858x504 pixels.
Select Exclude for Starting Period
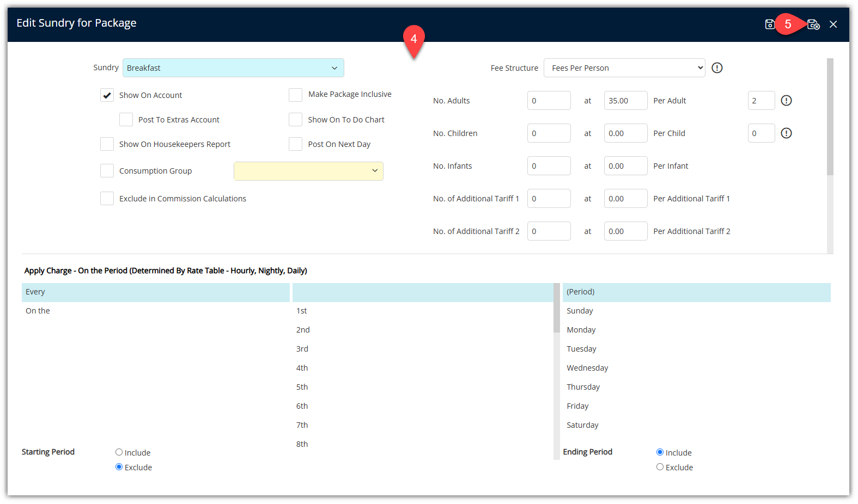pos(119,467)
